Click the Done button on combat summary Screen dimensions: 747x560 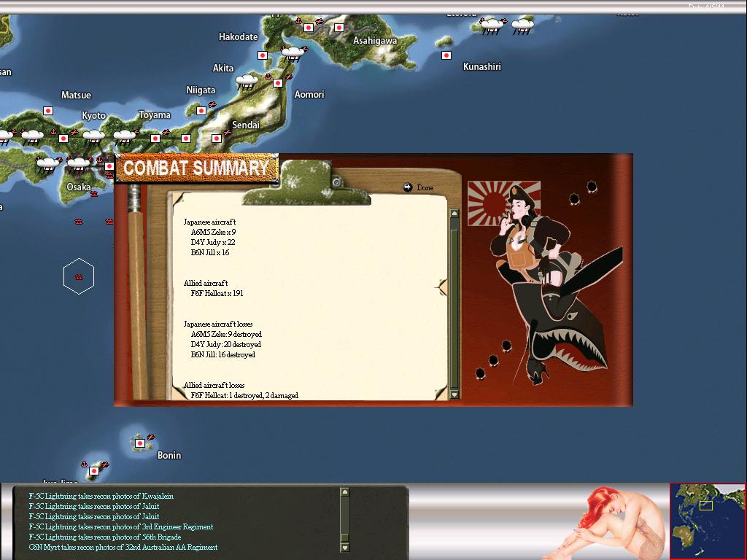[x=418, y=187]
